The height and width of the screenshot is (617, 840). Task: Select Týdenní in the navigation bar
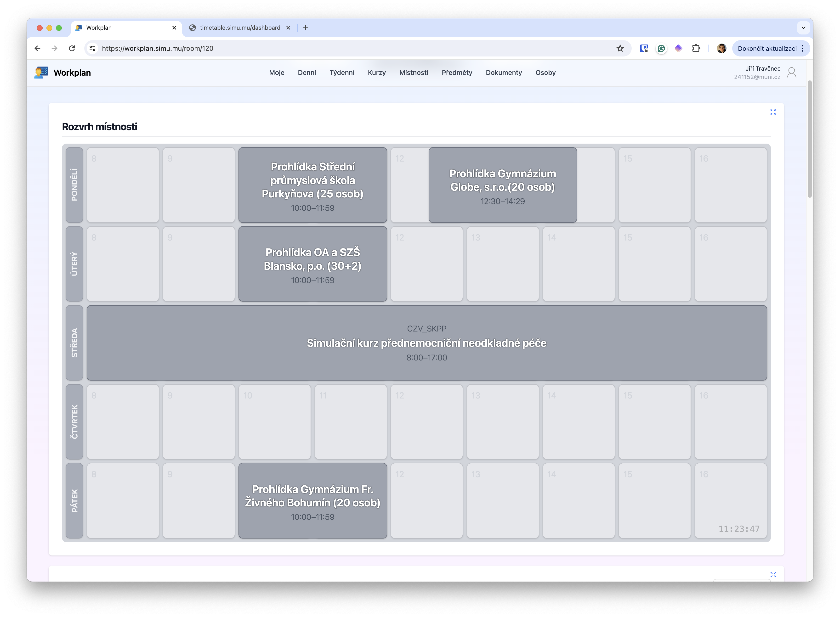(342, 73)
